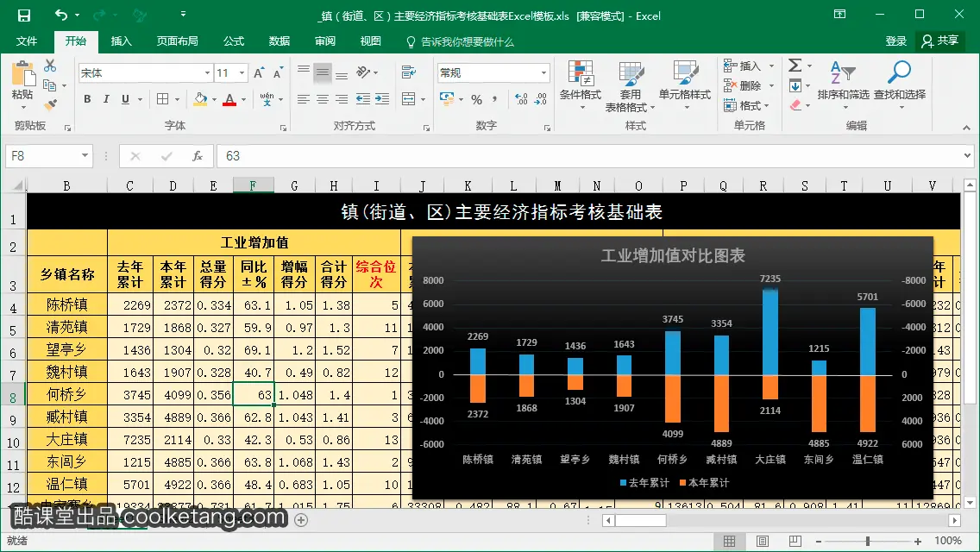
Task: Click the Format Painter brush icon
Action: click(x=50, y=104)
